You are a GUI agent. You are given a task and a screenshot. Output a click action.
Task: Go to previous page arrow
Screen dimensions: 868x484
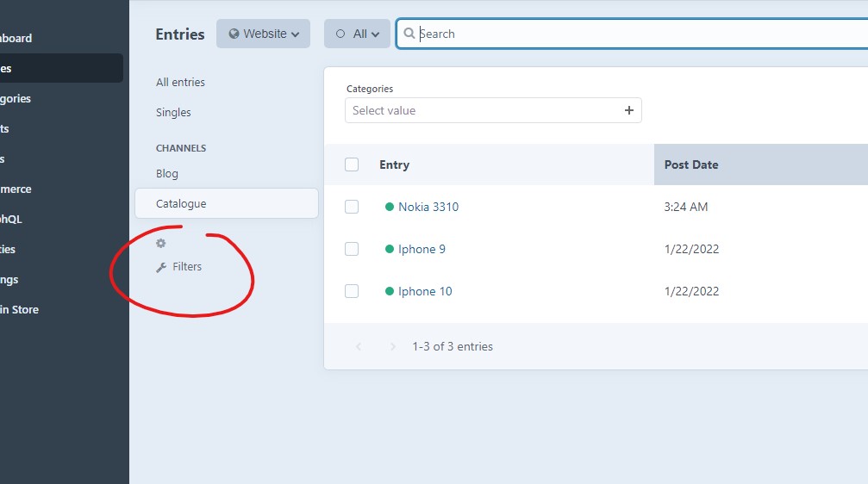coord(359,346)
